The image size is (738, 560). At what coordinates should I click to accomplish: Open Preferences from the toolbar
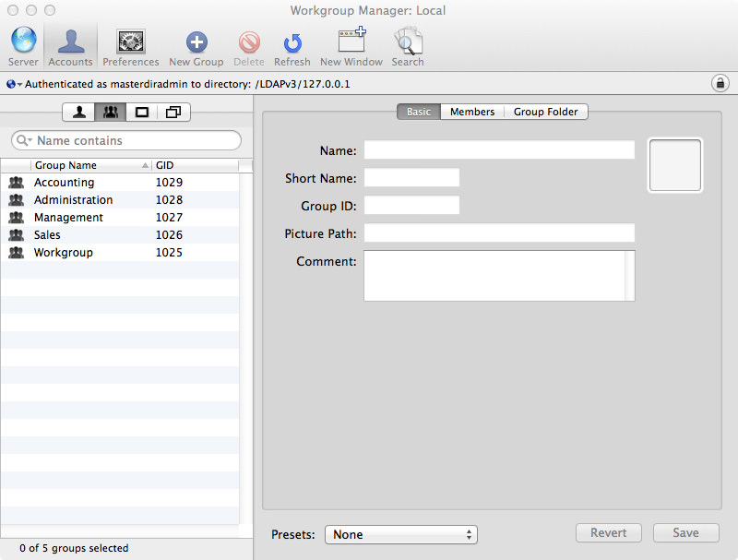click(131, 46)
